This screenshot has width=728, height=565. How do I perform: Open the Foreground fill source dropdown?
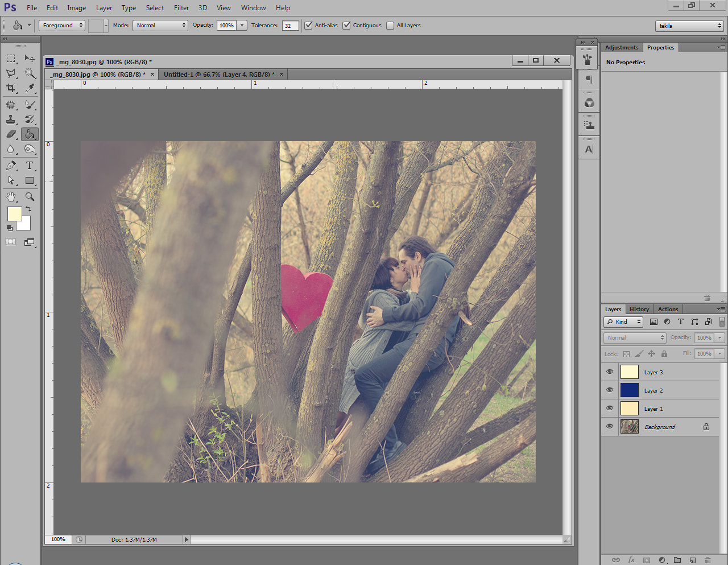[x=62, y=25]
